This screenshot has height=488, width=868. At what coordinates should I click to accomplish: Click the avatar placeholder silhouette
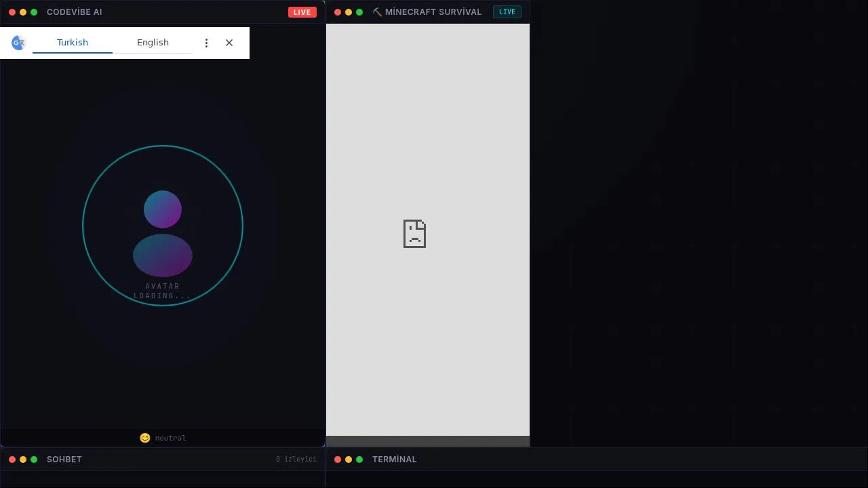pyautogui.click(x=163, y=233)
